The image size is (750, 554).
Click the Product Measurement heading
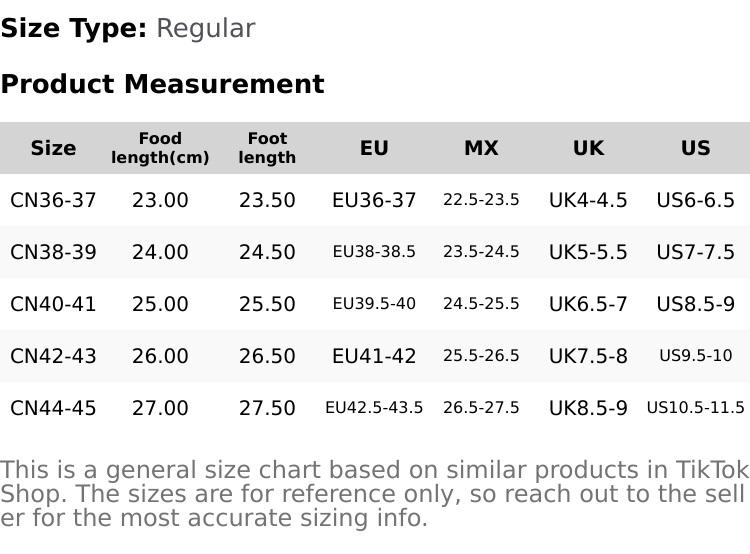(162, 84)
